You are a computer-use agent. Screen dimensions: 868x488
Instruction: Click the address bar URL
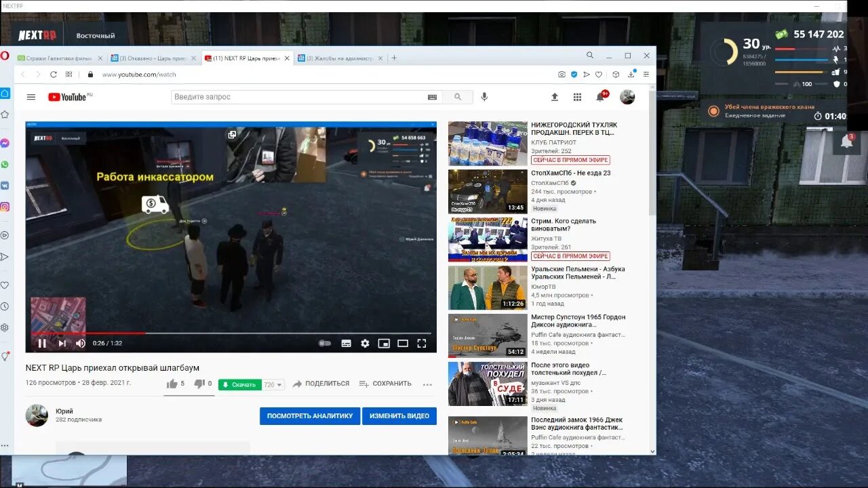click(x=139, y=75)
